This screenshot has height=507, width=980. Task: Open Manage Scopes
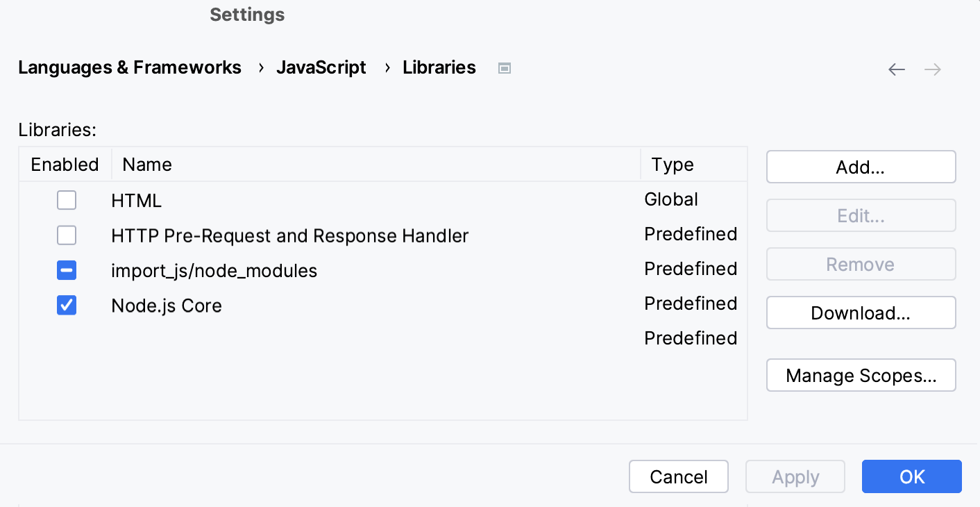[x=861, y=375]
